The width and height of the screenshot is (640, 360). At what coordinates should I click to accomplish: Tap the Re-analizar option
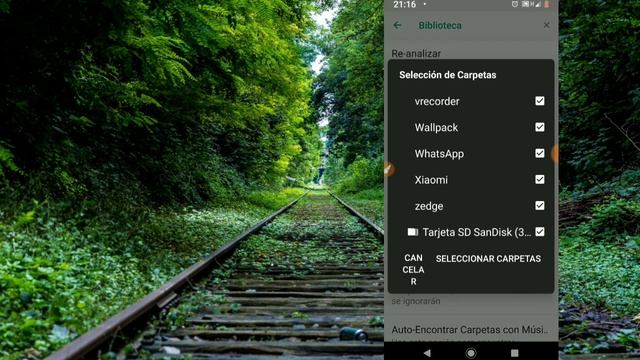416,53
